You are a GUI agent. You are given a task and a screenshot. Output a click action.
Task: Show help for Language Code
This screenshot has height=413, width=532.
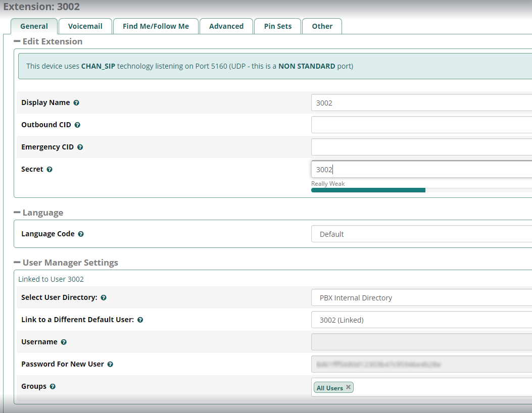81,234
